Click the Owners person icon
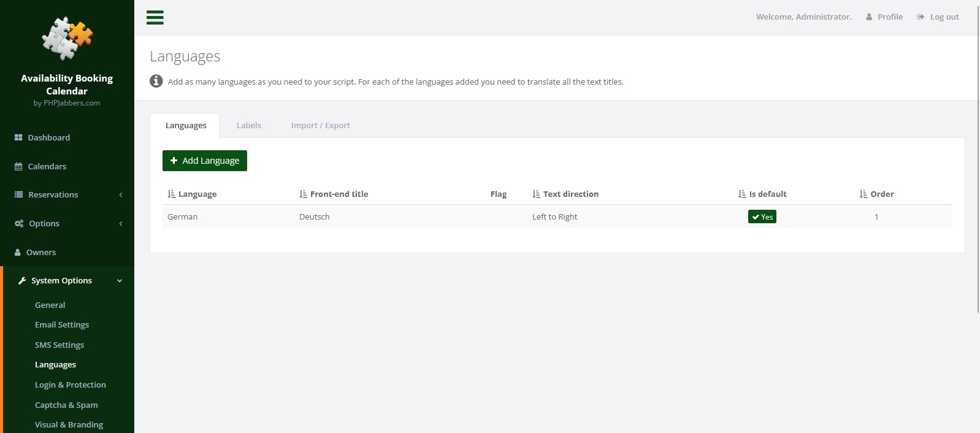Image resolution: width=980 pixels, height=433 pixels. coord(18,252)
